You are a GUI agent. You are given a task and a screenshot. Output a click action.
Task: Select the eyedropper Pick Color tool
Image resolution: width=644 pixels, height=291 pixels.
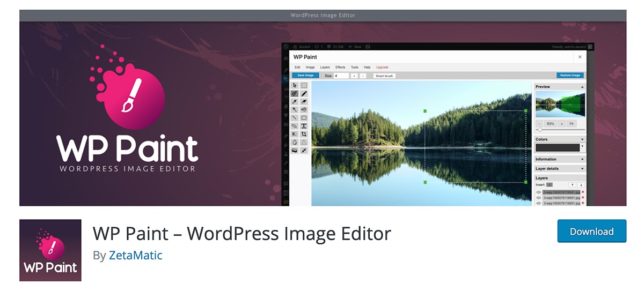tap(295, 101)
